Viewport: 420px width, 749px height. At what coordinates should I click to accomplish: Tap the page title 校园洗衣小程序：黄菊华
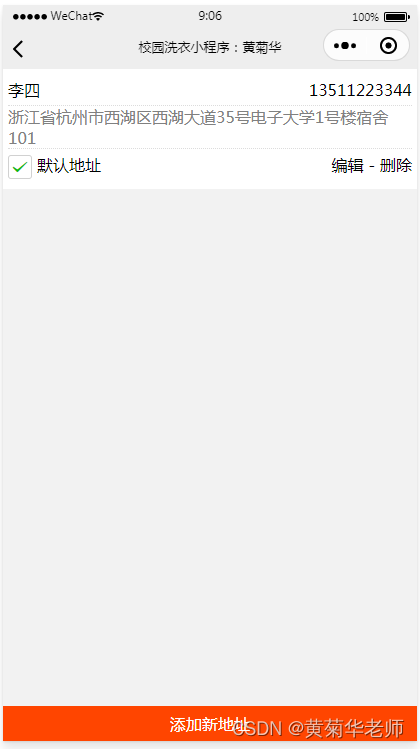pos(210,48)
